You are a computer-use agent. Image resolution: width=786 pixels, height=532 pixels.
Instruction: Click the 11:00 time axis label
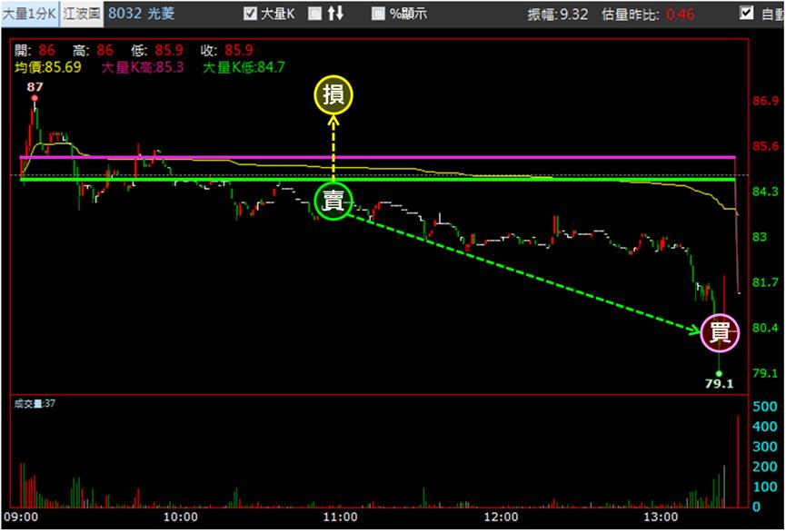click(341, 517)
